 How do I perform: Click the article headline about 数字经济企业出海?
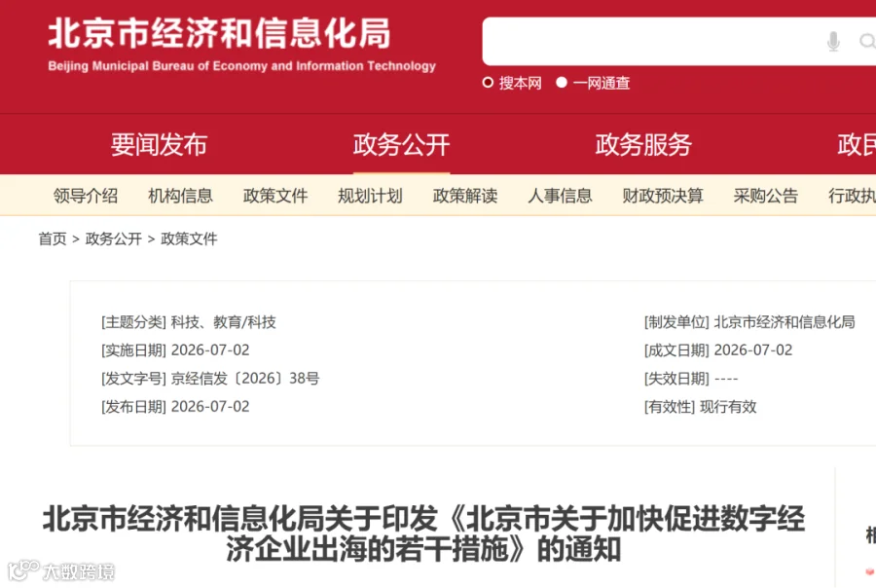(423, 533)
